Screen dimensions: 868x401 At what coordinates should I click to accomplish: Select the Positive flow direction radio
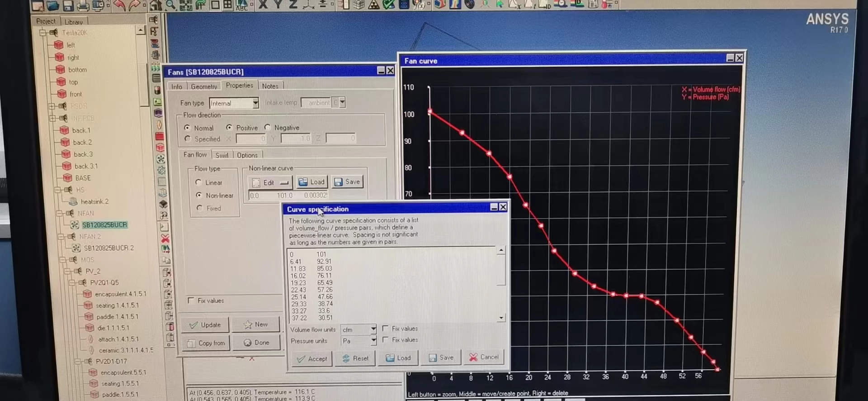[229, 128]
